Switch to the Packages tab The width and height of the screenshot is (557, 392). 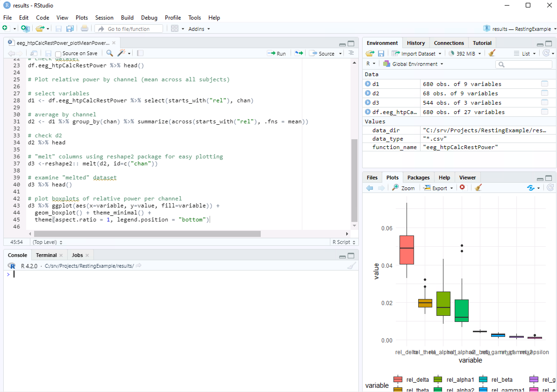418,178
